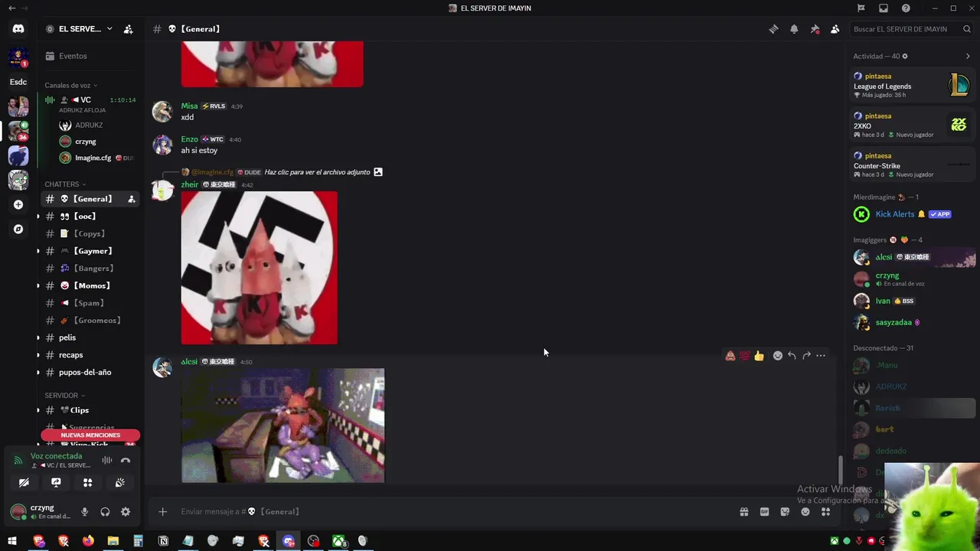The width and height of the screenshot is (980, 551).
Task: Start an activity icon in voice panel
Action: tap(88, 483)
